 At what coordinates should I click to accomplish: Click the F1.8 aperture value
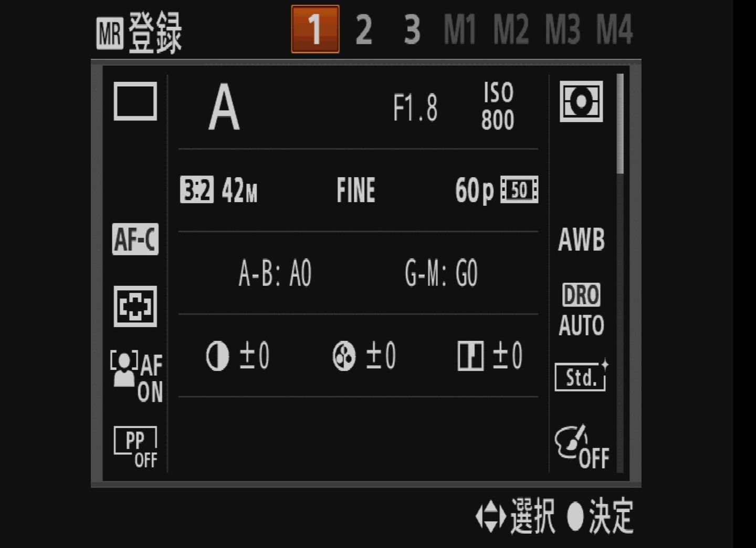[x=415, y=108]
